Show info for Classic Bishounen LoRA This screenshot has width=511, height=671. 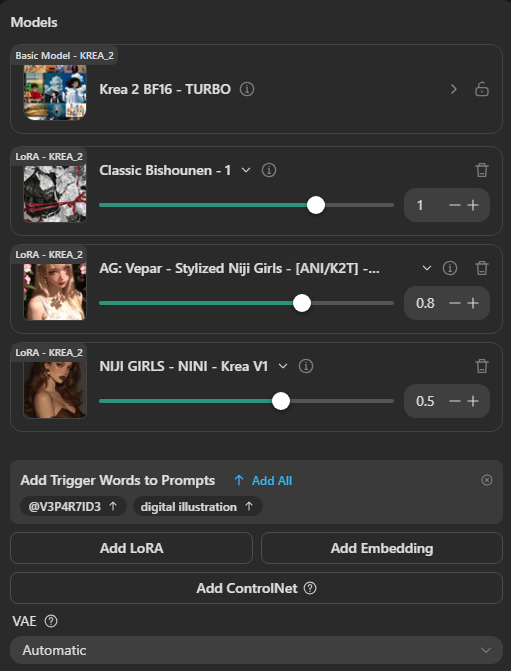(x=269, y=170)
